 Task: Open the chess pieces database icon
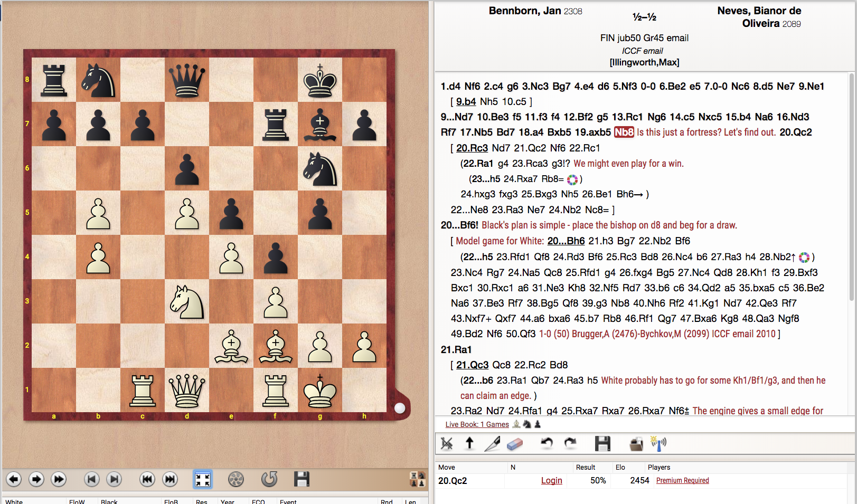tap(418, 479)
